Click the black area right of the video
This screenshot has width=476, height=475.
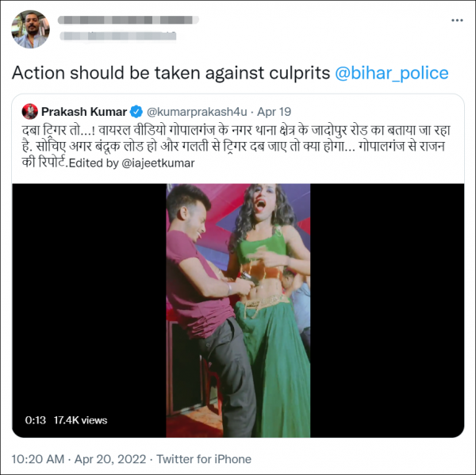click(x=387, y=311)
